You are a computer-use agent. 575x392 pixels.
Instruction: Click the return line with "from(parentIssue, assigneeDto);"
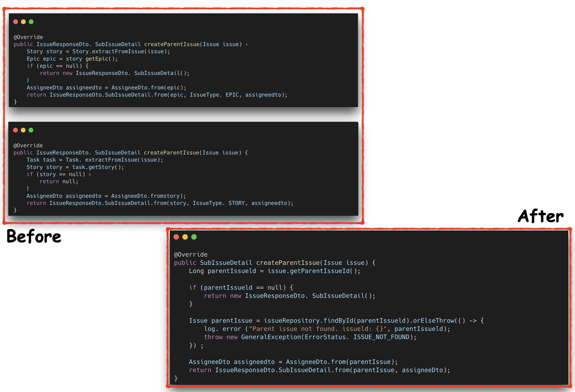click(320, 370)
